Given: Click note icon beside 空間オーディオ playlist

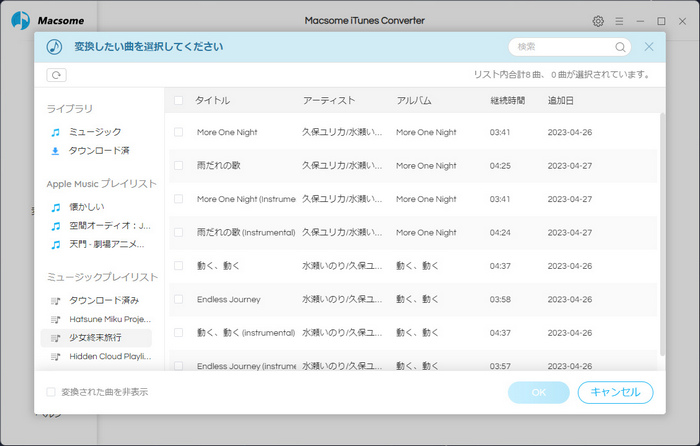Looking at the screenshot, I should pyautogui.click(x=55, y=226).
